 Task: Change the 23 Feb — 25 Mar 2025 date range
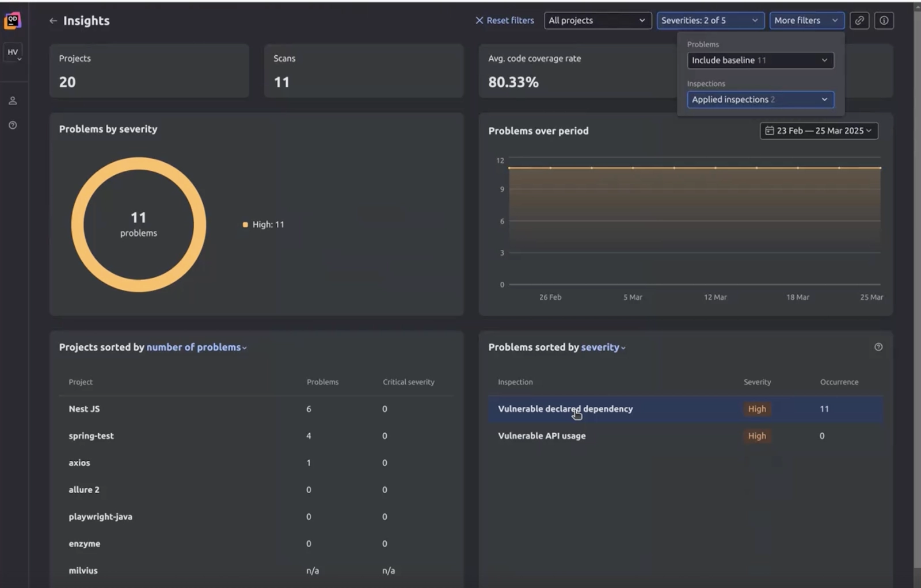(818, 131)
